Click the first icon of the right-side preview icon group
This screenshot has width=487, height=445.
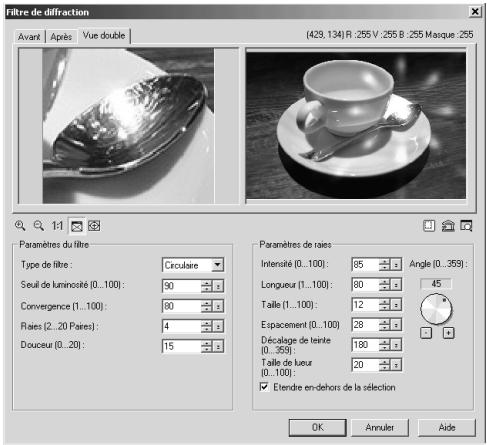point(429,226)
